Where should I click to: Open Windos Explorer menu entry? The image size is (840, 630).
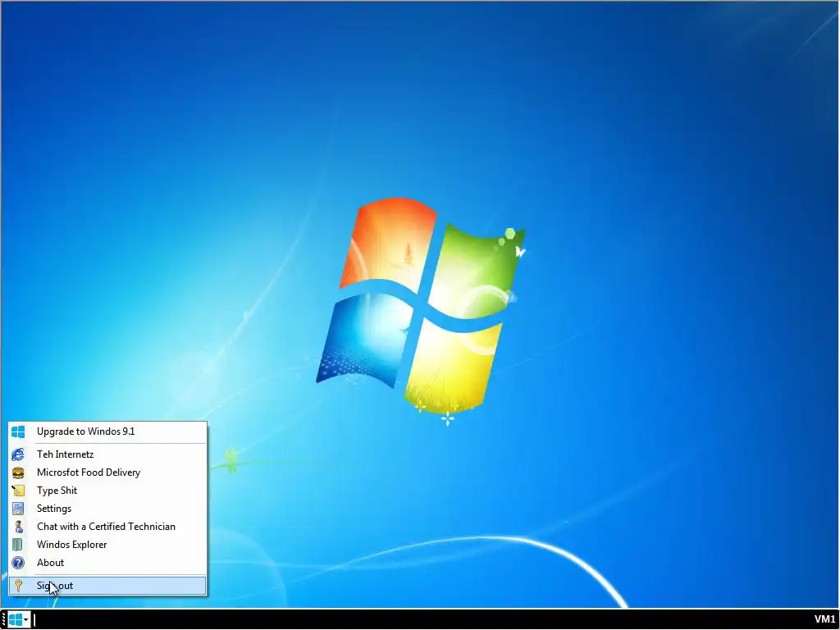coord(107,545)
